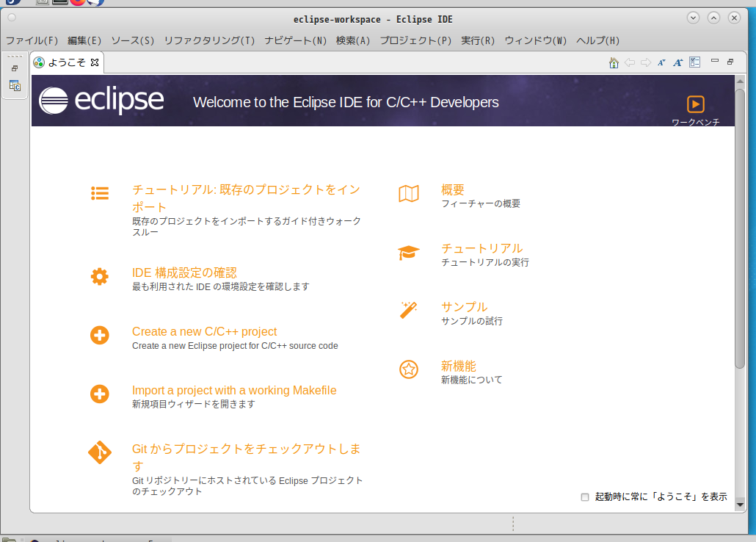756x542 pixels.
Task: Reduce font size with small A icon
Action: (x=661, y=62)
